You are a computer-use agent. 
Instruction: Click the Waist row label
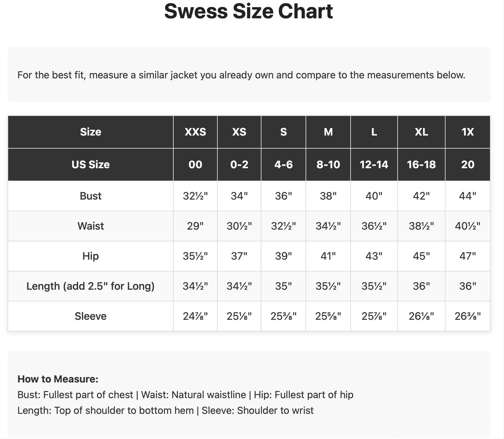pyautogui.click(x=91, y=226)
